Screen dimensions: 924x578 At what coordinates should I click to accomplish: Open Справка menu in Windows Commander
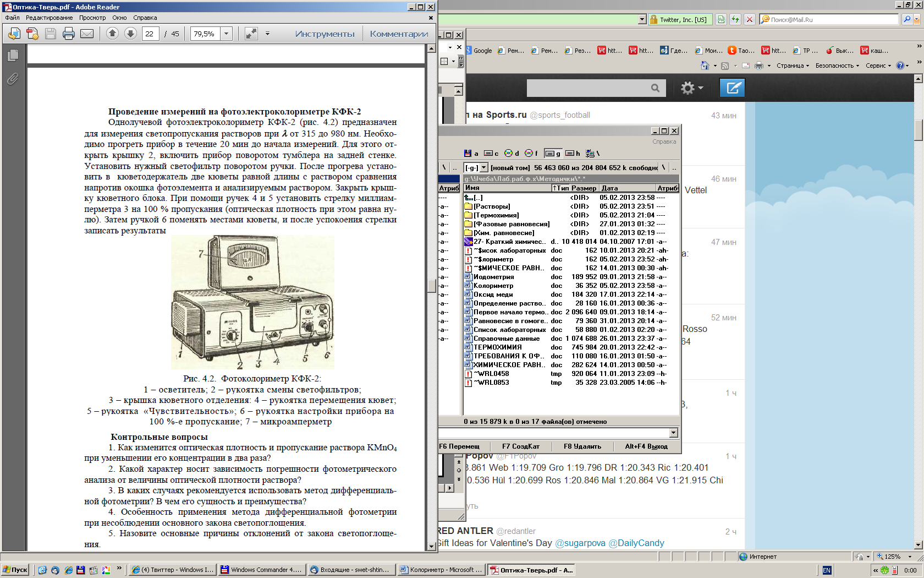tap(664, 141)
